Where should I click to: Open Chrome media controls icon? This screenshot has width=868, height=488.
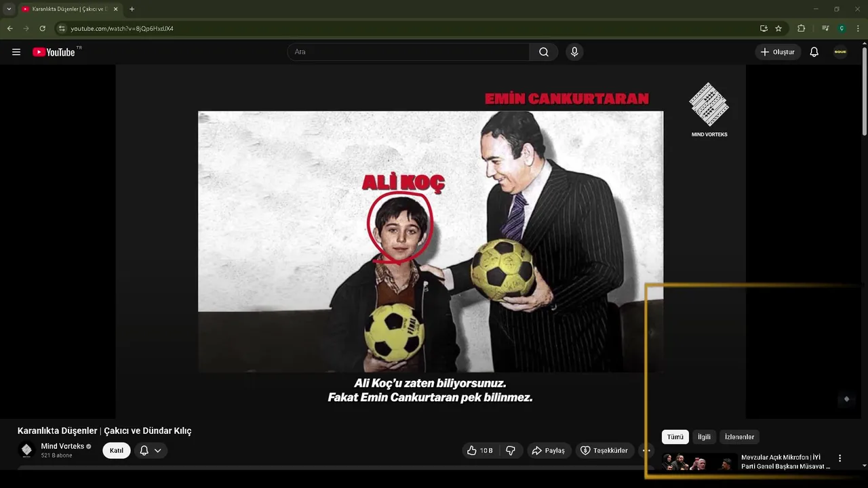pyautogui.click(x=825, y=28)
